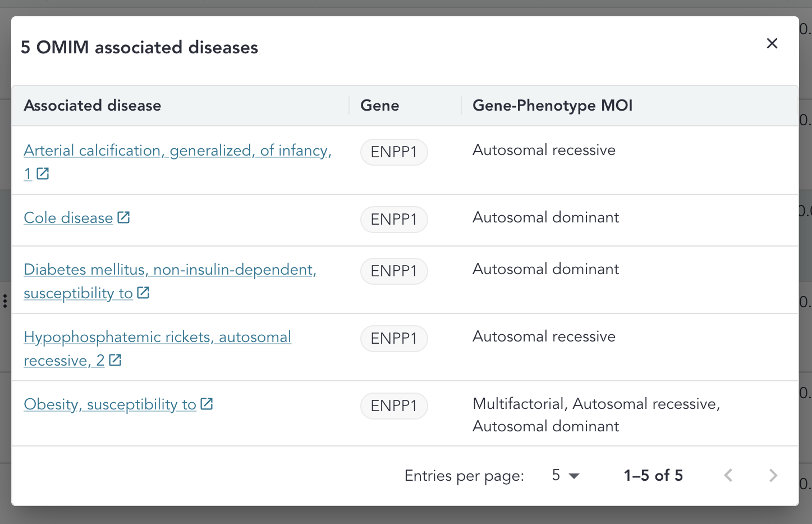The width and height of the screenshot is (812, 524).
Task: Open the three-dot menu on the left edge
Action: (x=5, y=300)
